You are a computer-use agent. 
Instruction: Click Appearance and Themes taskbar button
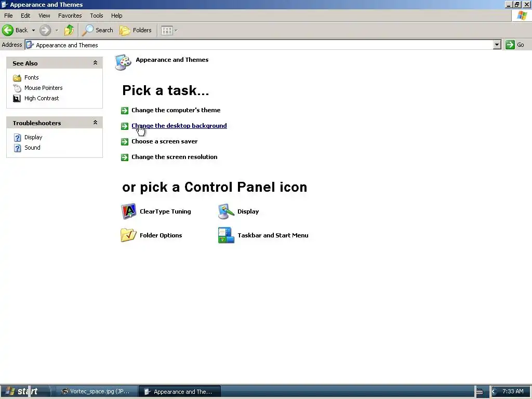click(x=180, y=392)
